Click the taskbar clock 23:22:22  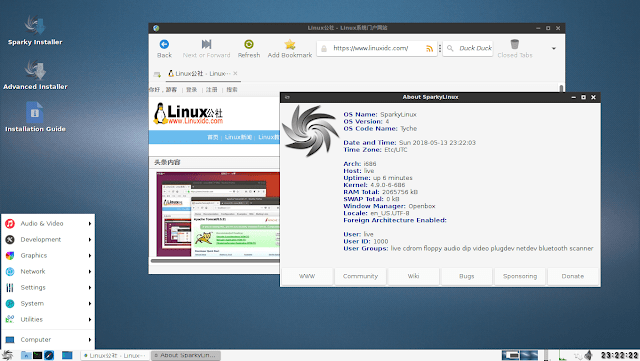(619, 355)
